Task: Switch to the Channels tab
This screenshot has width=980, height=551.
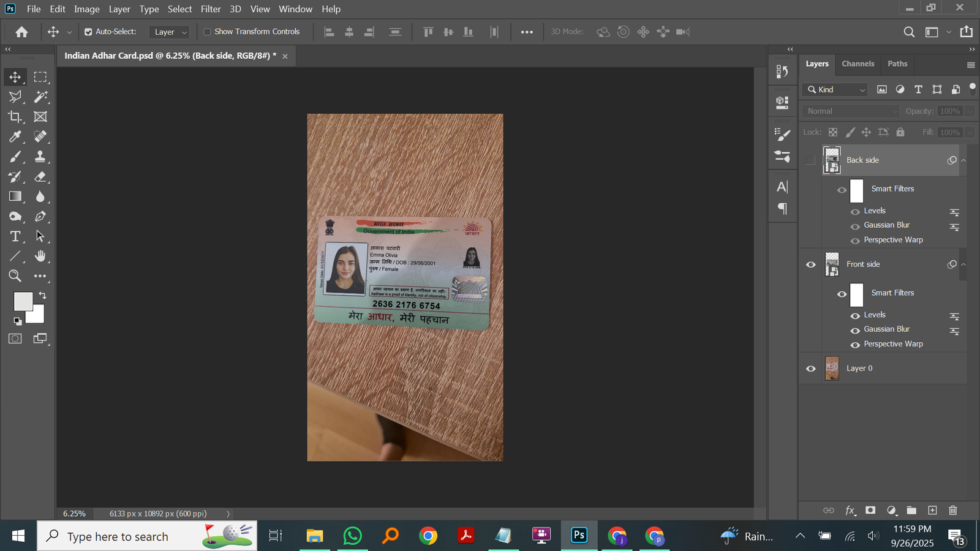Action: pos(858,64)
